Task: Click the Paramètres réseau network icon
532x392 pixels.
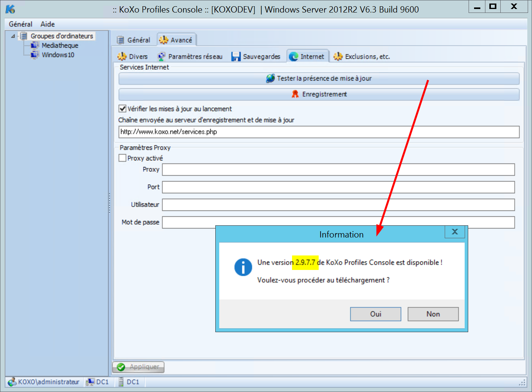Action: coord(161,57)
